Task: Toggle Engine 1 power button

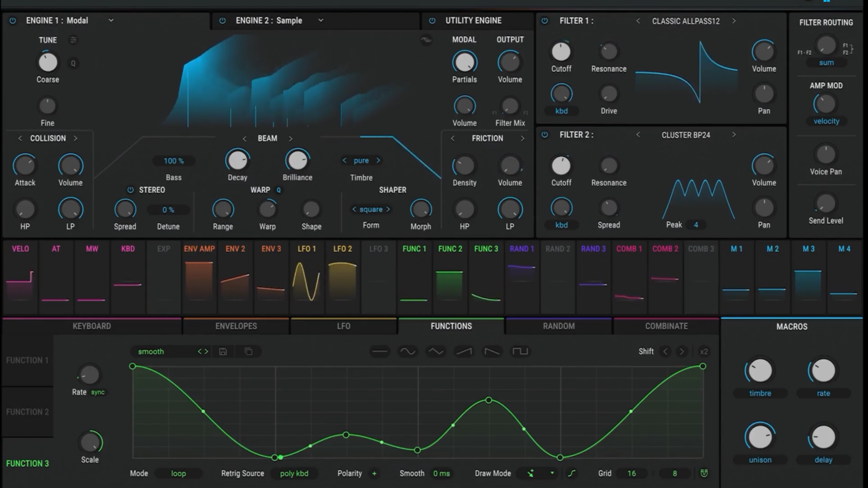Action: (12, 20)
